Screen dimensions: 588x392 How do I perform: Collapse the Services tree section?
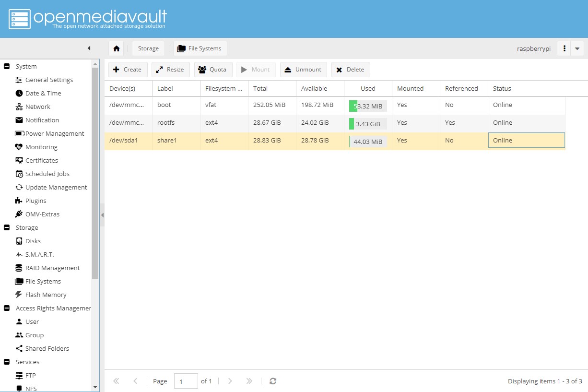point(7,362)
